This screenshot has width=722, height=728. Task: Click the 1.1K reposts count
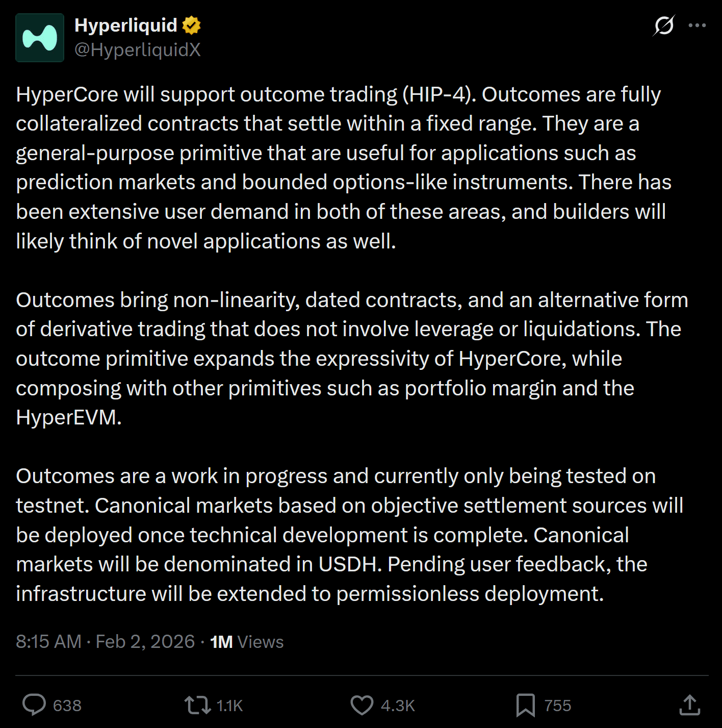(229, 706)
